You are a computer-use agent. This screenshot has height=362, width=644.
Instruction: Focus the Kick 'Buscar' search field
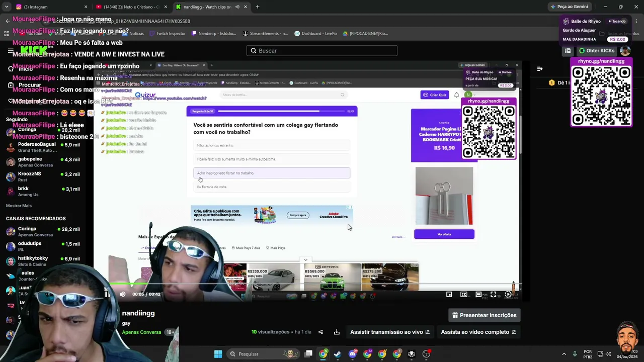[x=322, y=51]
